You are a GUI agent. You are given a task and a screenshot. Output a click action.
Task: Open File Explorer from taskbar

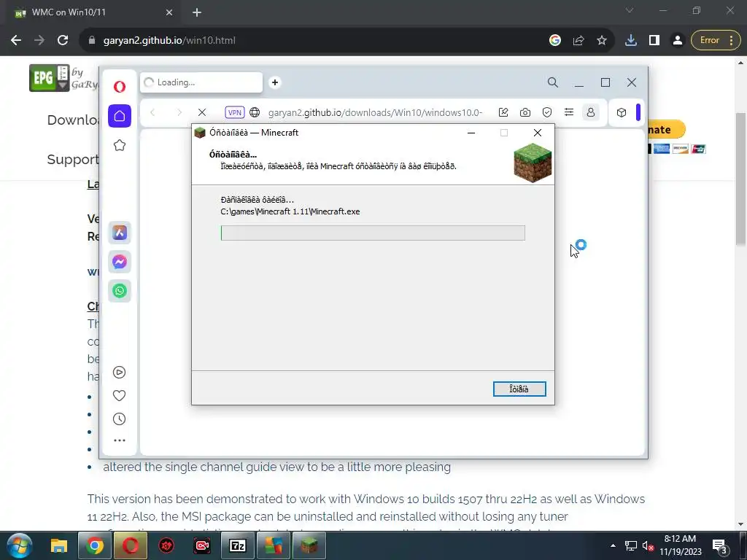pos(59,545)
